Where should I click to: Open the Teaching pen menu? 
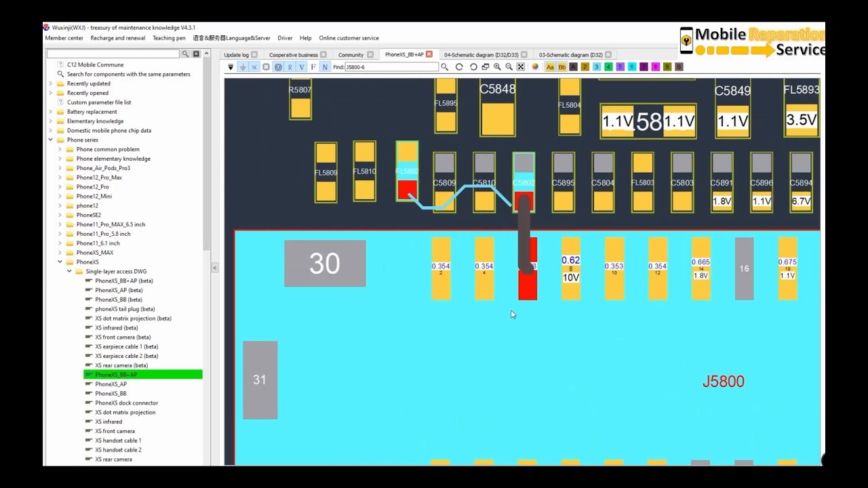pos(169,38)
